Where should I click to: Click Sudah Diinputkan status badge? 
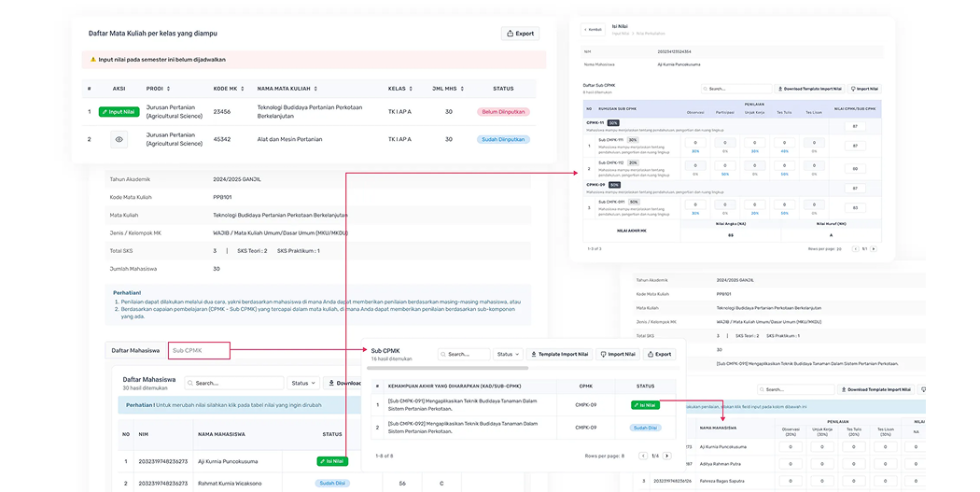pos(503,139)
